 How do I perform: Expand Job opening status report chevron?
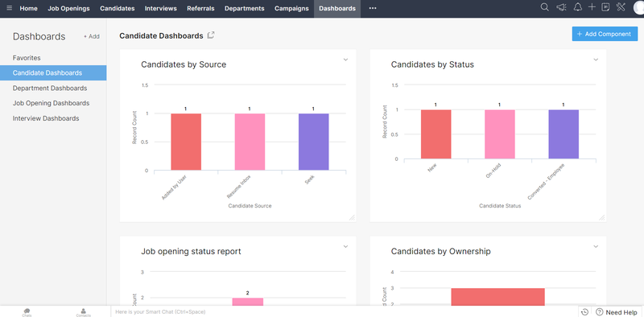tap(346, 247)
